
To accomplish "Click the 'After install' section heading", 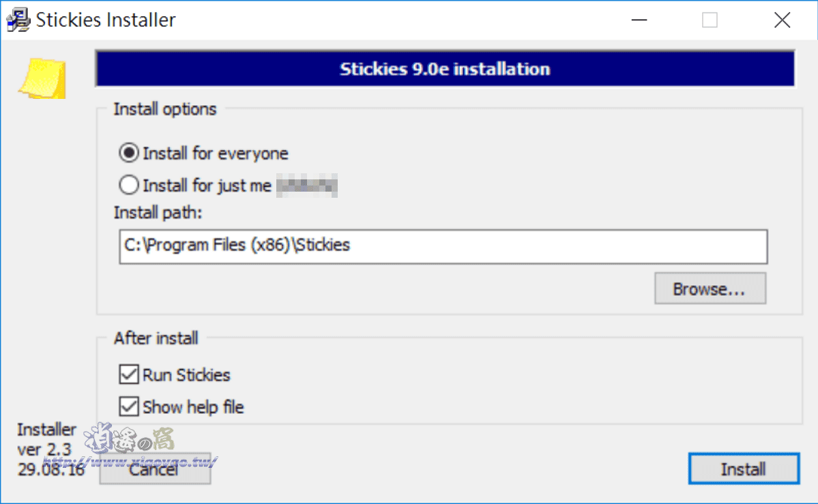I will (x=155, y=338).
